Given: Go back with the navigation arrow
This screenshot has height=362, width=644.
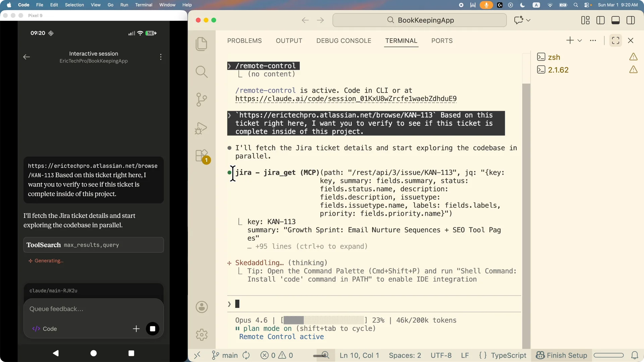Looking at the screenshot, I should pos(305,20).
